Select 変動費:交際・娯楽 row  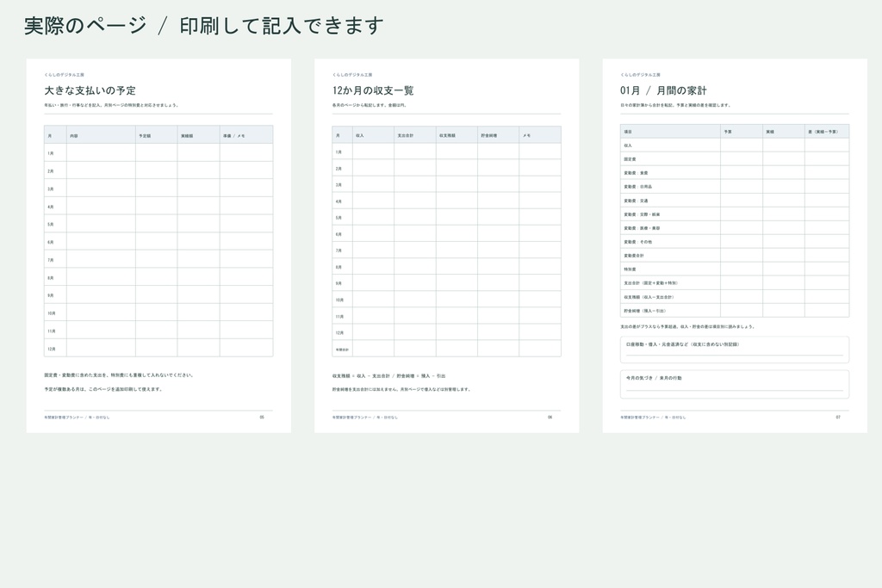point(735,214)
